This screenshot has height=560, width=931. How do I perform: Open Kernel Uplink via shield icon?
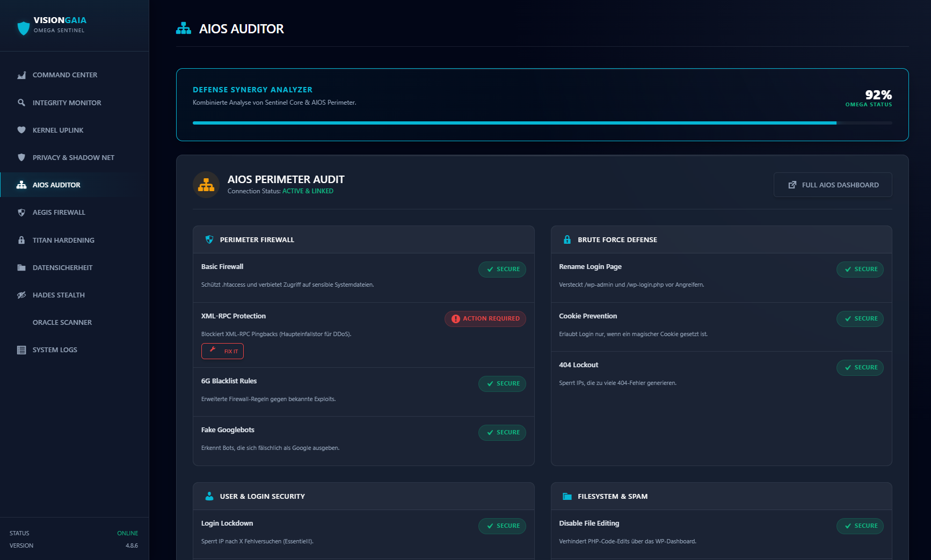pos(21,130)
